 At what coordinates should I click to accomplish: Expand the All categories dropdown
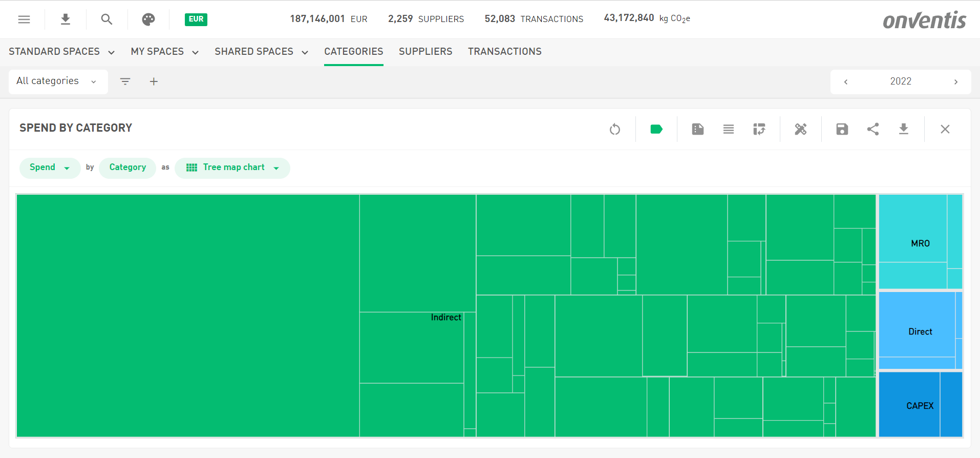(58, 81)
